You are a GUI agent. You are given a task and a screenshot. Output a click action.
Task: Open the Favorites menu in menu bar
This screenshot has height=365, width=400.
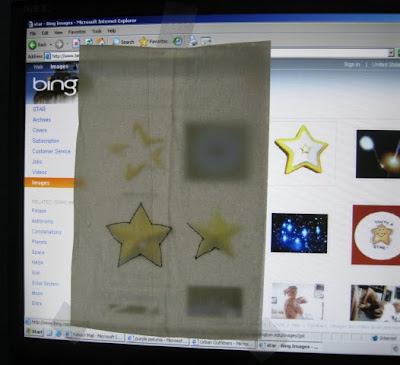coord(77,32)
